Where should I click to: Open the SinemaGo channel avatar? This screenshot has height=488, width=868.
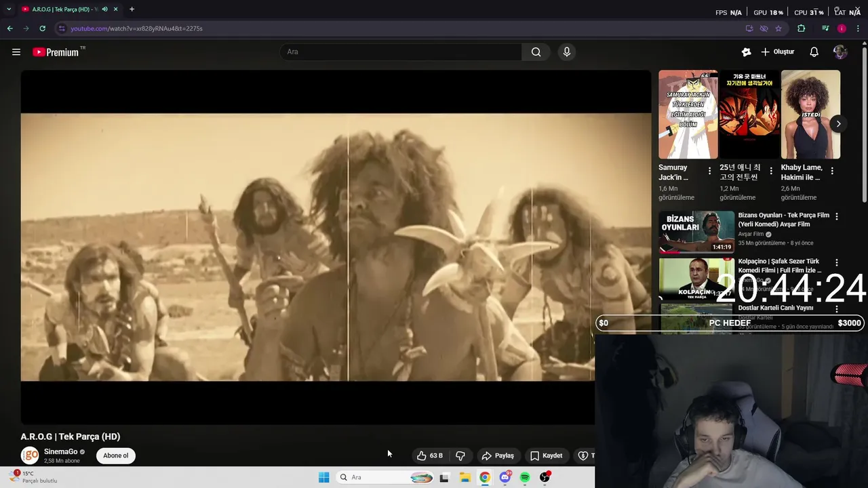coord(30,455)
